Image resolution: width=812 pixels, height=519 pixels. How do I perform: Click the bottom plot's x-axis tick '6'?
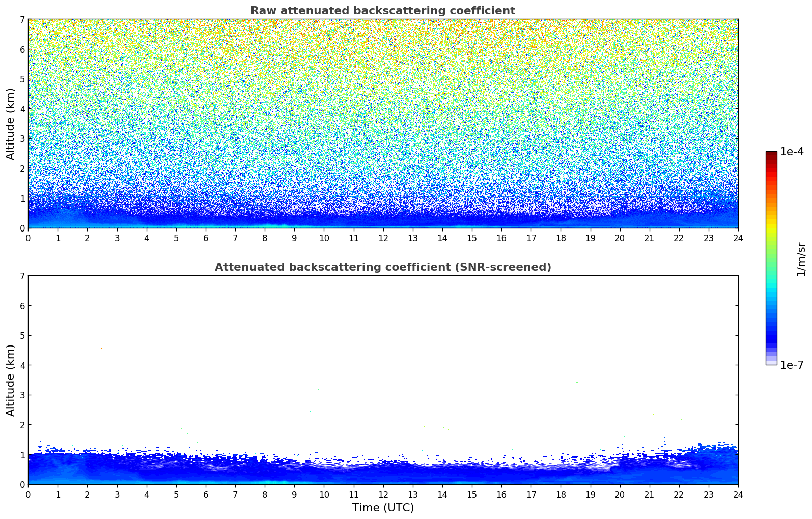pos(206,494)
